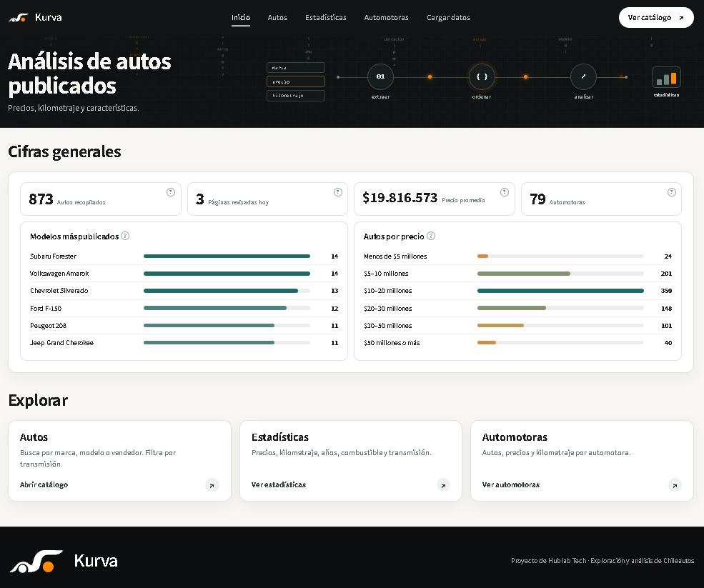Click arrow icon on Automotoras card
704x588 pixels.
pos(675,485)
